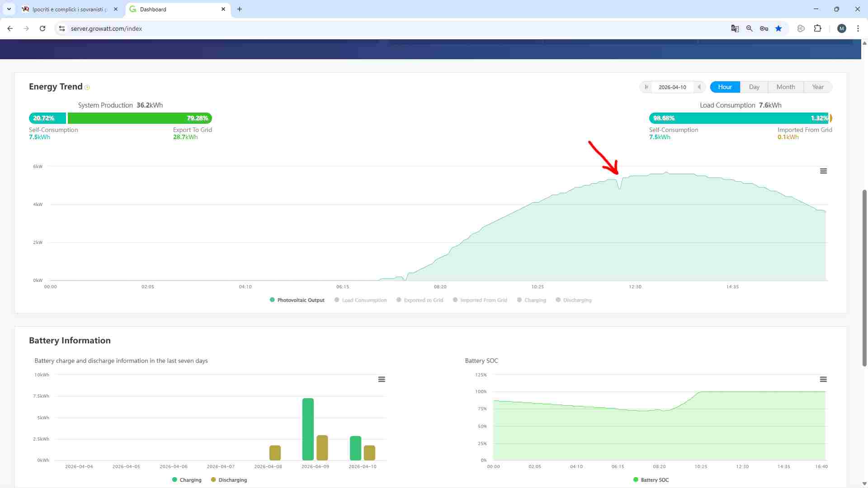Open the Energy Trend chart hamburger menu
This screenshot has width=868, height=488.
823,171
